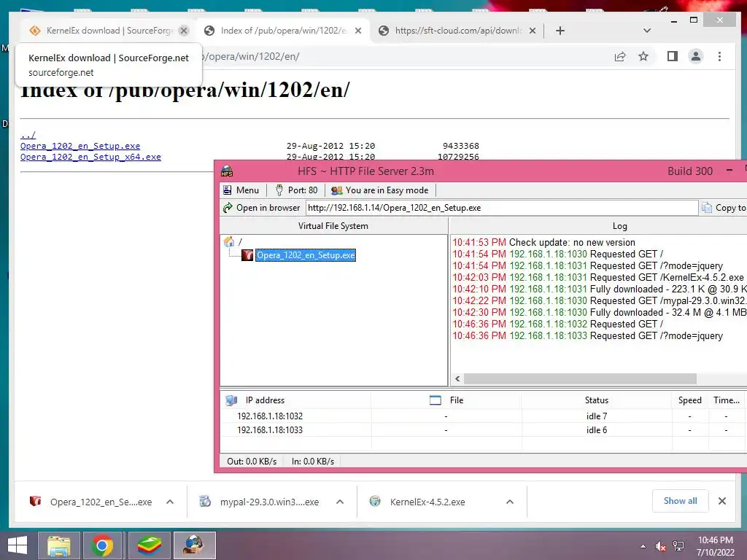Open the HFS Menu button

tap(241, 190)
